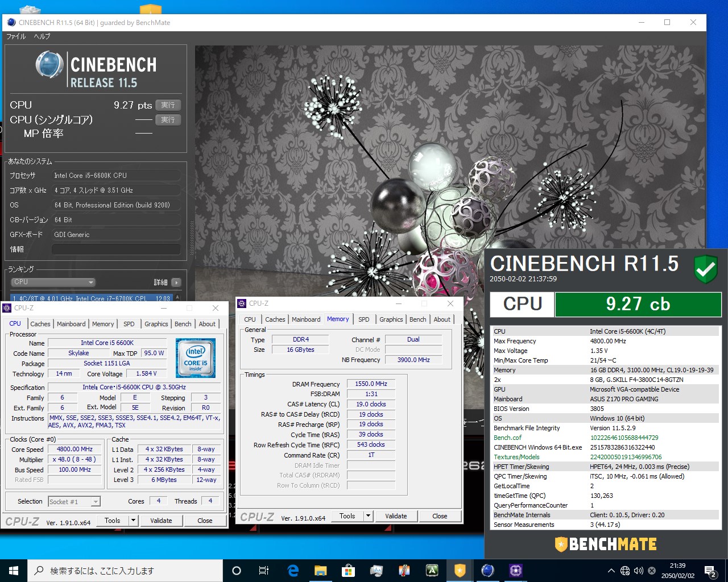Open the green lambda app on the taskbar
Viewport: 728px width, 582px height.
tap(432, 571)
